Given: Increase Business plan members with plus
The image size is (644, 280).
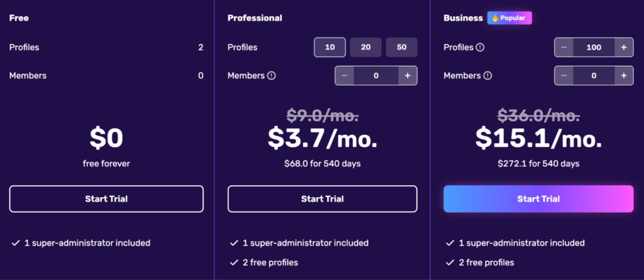Looking at the screenshot, I should click(623, 76).
